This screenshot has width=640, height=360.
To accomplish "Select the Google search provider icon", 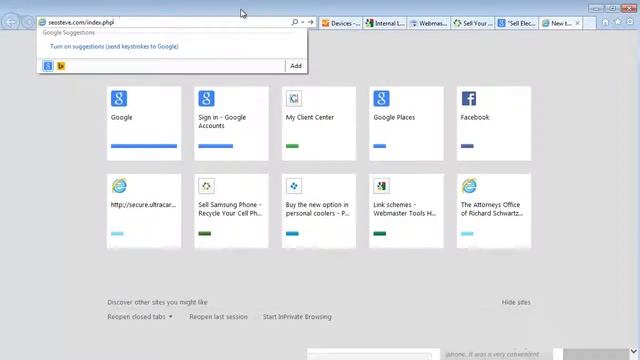I will click(48, 66).
